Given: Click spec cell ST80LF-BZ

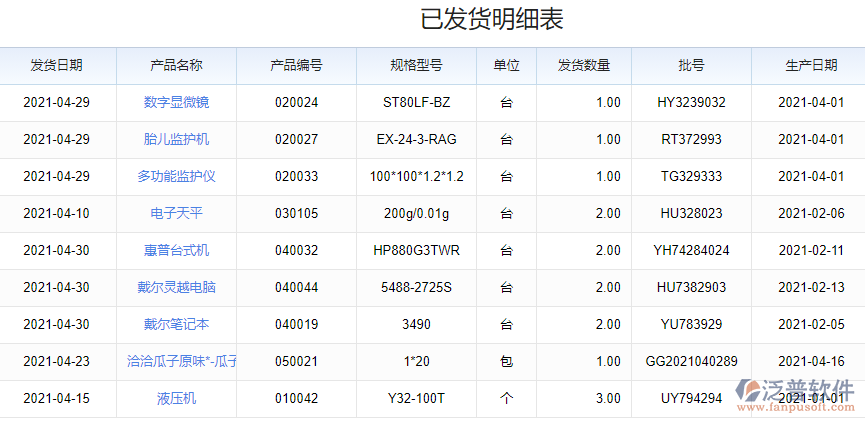Looking at the screenshot, I should point(417,103).
